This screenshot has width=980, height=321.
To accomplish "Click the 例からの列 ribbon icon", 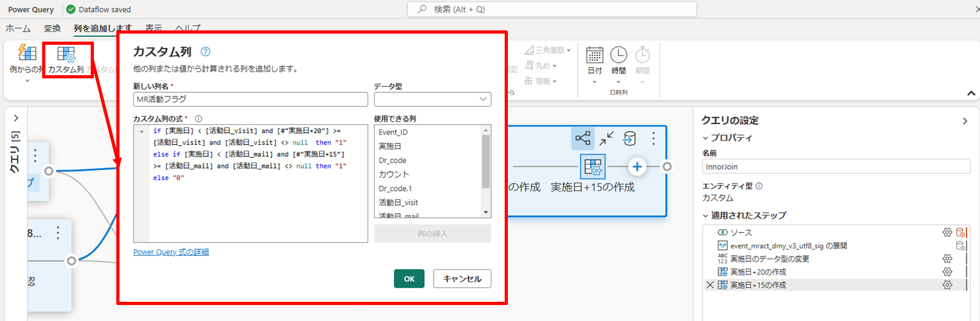I will (x=27, y=52).
